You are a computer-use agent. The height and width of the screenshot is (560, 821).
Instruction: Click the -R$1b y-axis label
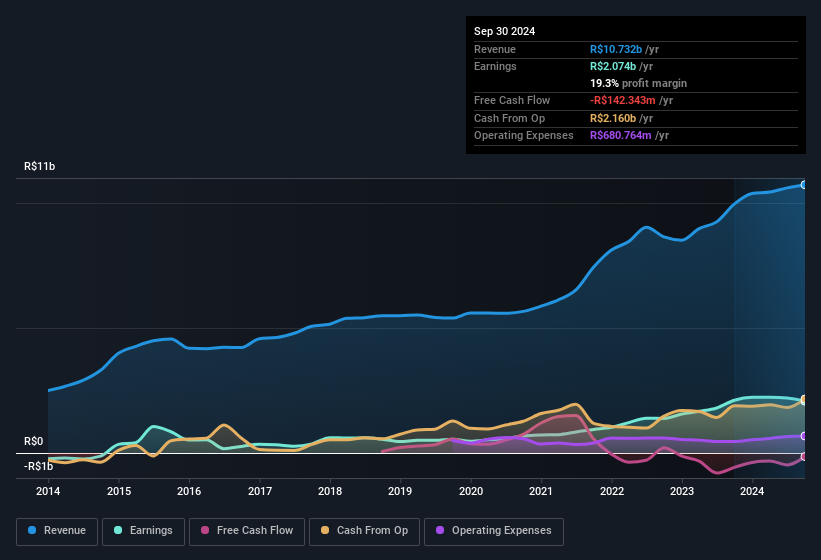tap(40, 466)
